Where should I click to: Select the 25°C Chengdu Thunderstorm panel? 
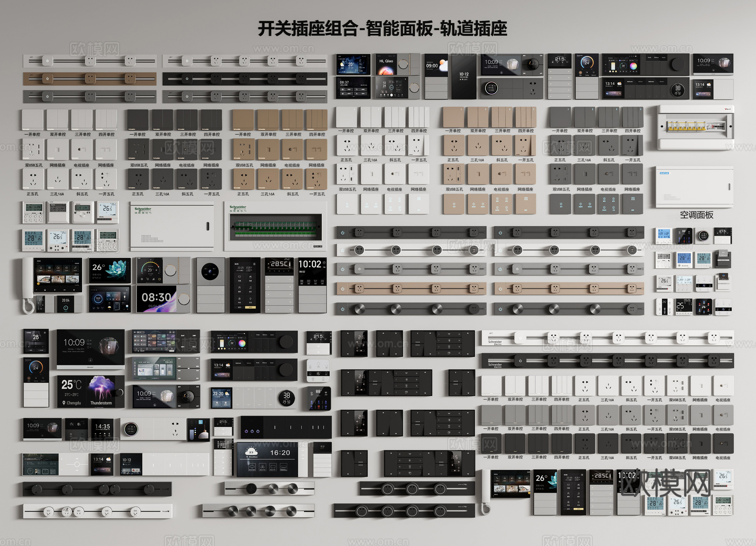(90, 391)
